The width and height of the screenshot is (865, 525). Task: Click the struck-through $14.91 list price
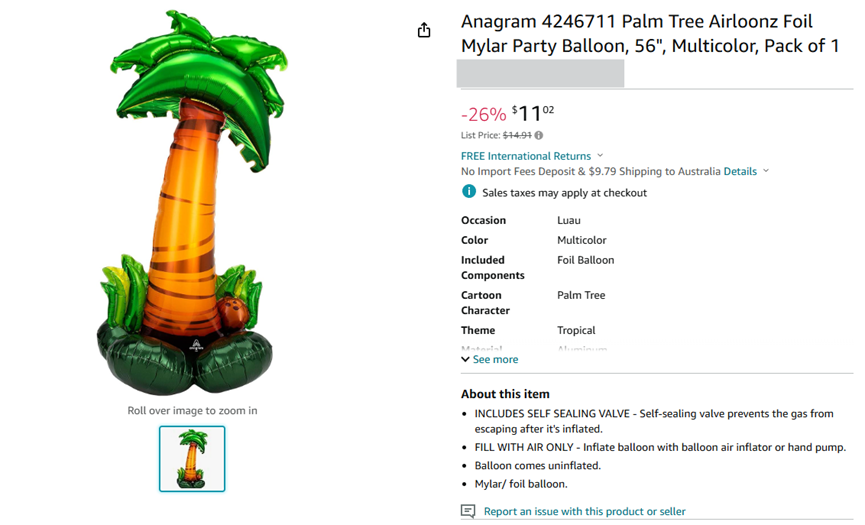517,135
